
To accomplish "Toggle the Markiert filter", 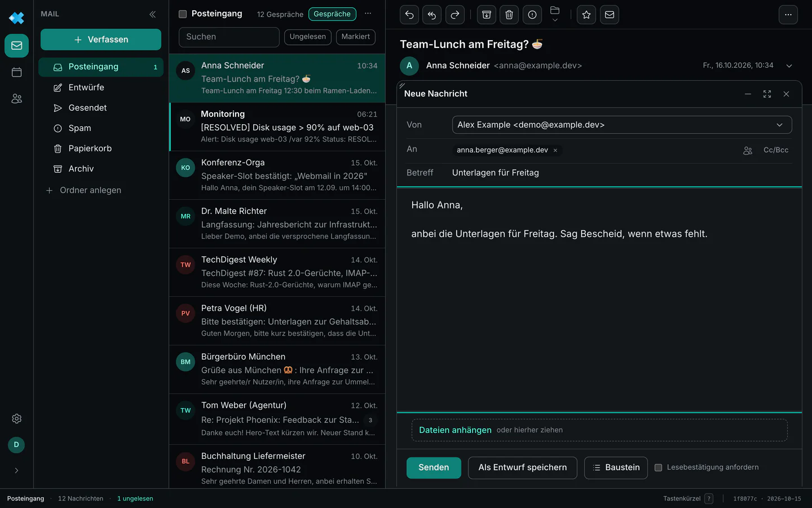I will 356,37.
